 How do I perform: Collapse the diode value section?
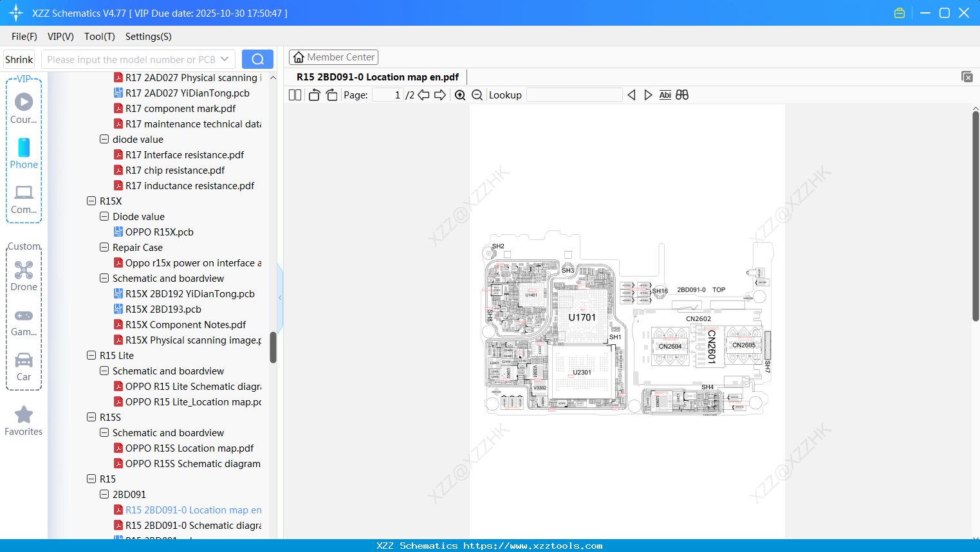point(104,139)
